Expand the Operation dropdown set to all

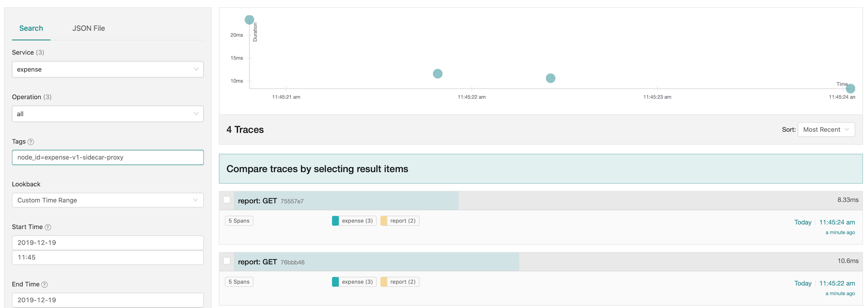click(x=108, y=114)
